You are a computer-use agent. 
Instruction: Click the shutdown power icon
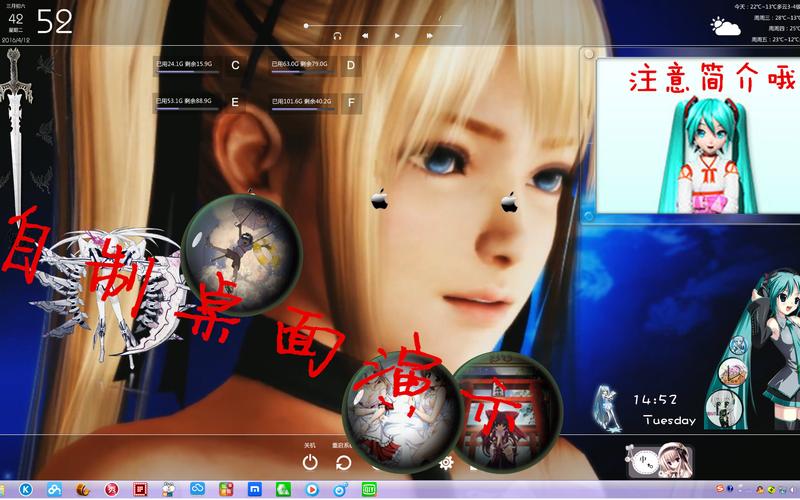310,462
